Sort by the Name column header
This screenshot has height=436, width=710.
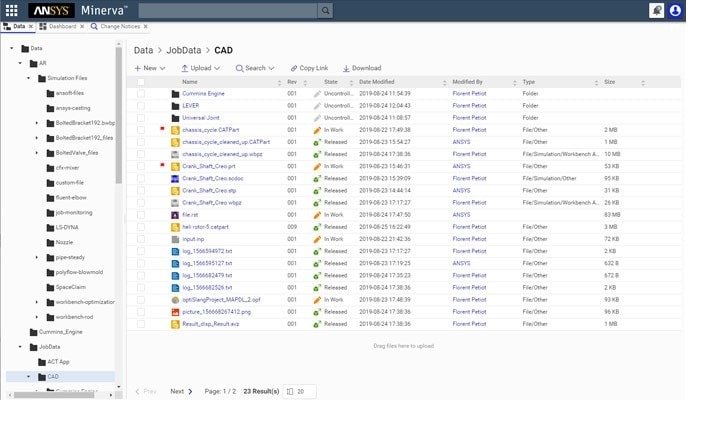(190, 82)
